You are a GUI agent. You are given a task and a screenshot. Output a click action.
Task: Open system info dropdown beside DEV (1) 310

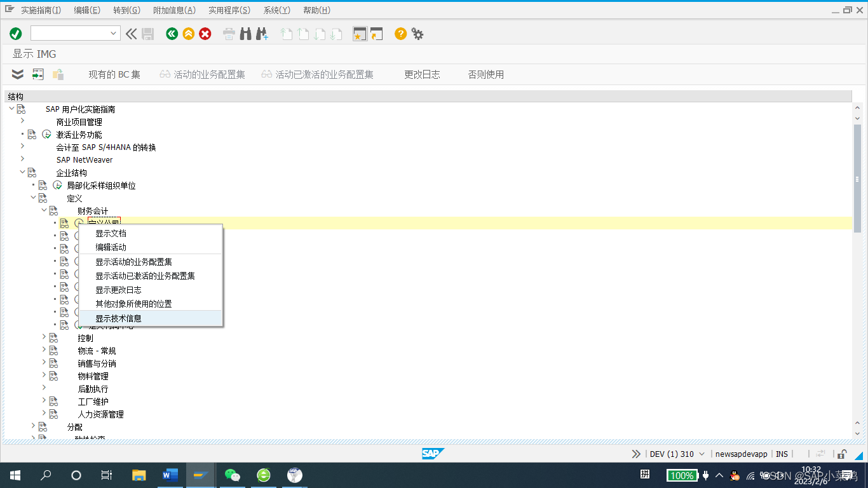(x=702, y=454)
